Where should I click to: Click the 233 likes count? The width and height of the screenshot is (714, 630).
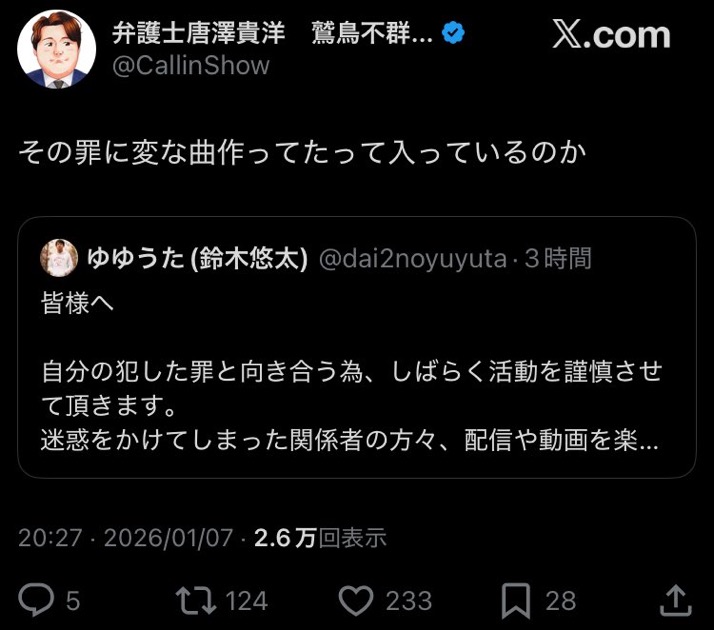(409, 600)
